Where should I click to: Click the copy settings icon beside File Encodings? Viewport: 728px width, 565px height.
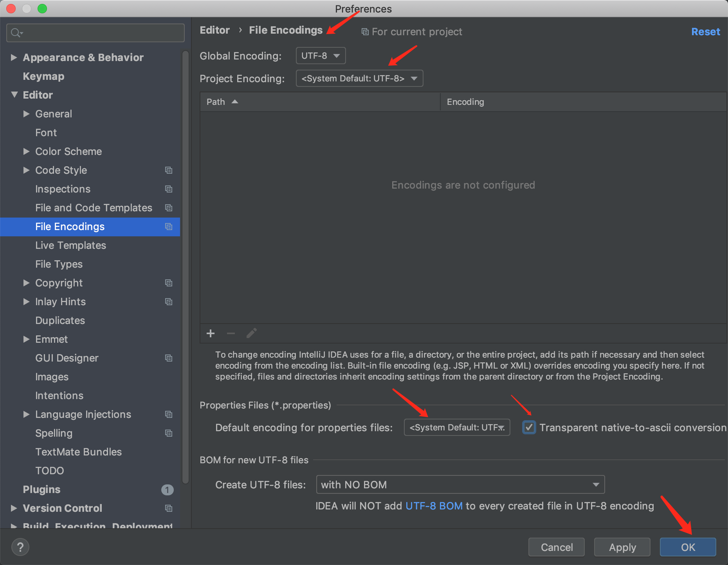[168, 227]
